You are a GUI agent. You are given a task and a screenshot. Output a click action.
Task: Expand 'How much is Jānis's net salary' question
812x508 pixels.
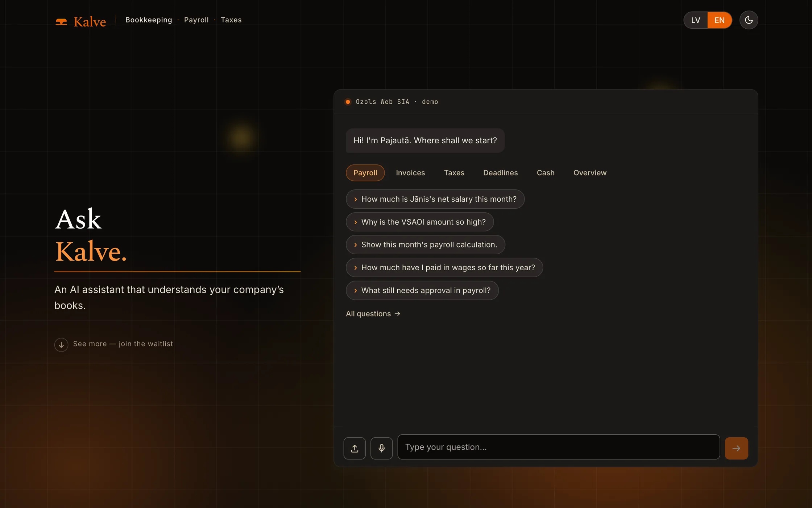(x=435, y=199)
